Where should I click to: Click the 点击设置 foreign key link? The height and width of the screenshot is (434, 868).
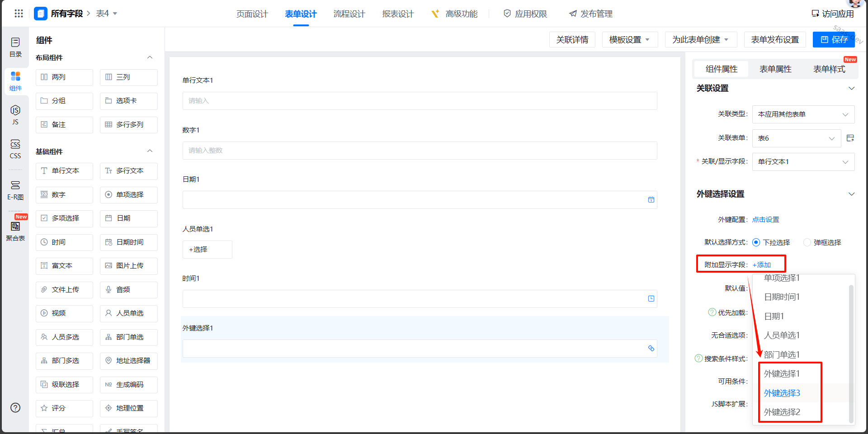(765, 220)
